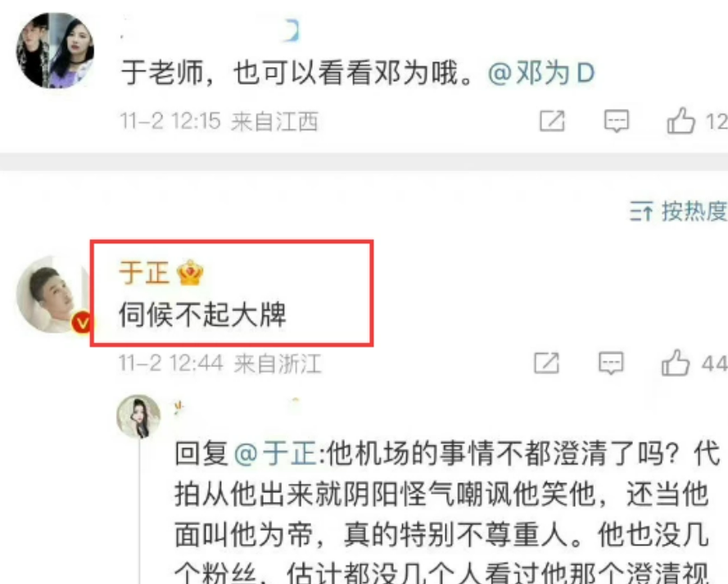Tap the reply bubble on 于正's comment
Screen dimensions: 728x584
(611, 363)
